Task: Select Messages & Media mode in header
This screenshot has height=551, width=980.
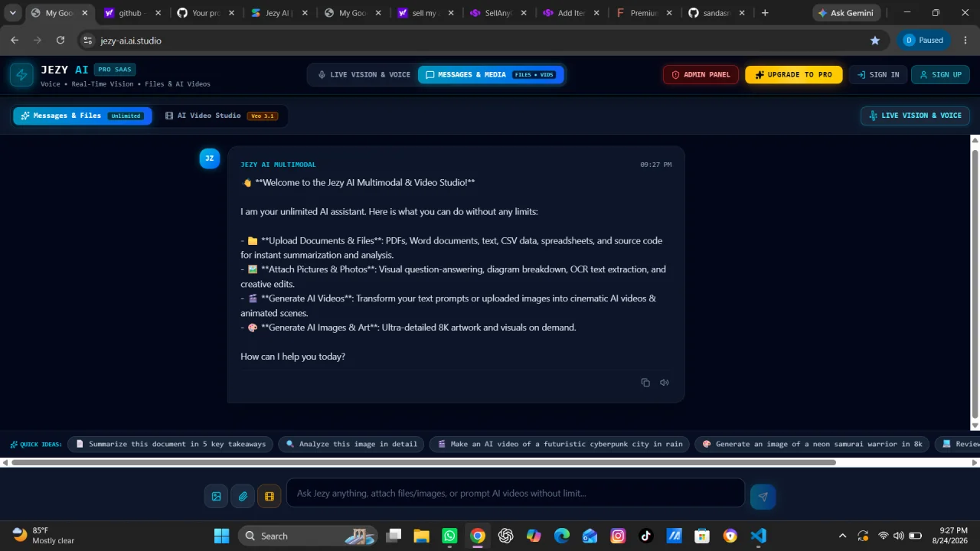Action: pyautogui.click(x=491, y=75)
